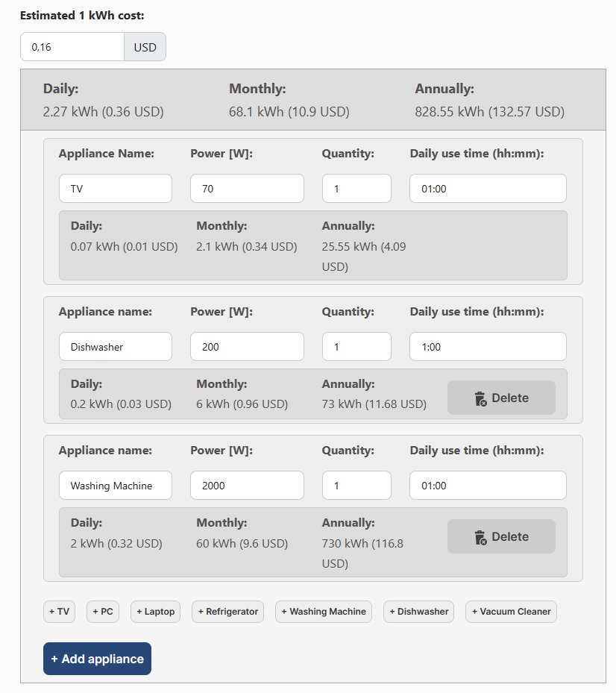This screenshot has height=693, width=616.
Task: Edit the estimated 1 kWh cost field
Action: pos(72,47)
